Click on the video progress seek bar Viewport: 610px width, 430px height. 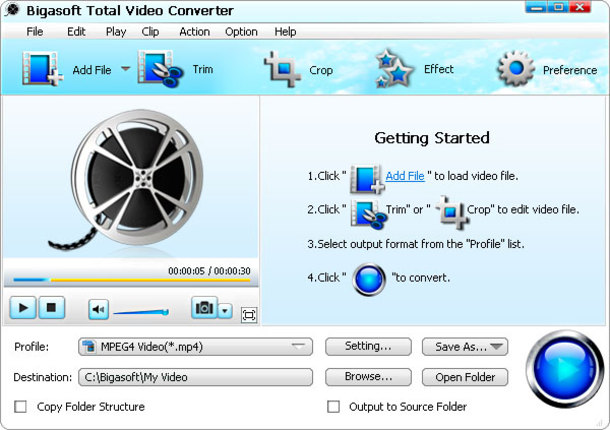pos(131,280)
